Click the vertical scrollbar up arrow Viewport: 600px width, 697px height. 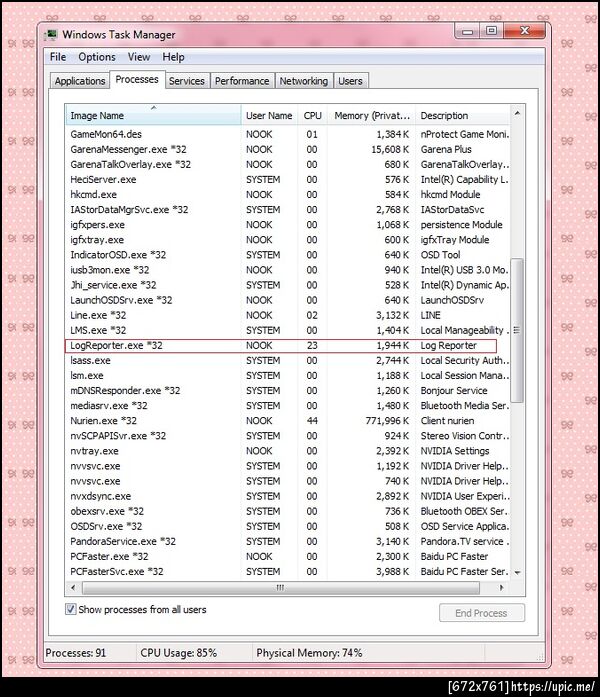517,114
